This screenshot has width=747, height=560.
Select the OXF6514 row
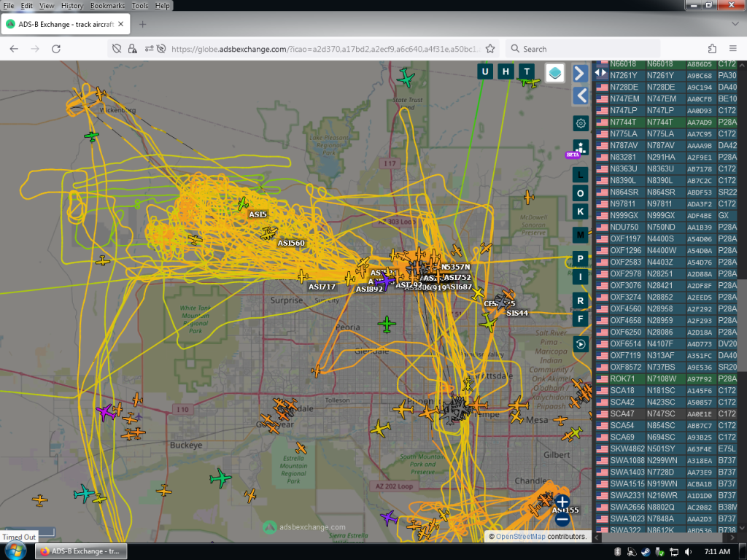666,344
